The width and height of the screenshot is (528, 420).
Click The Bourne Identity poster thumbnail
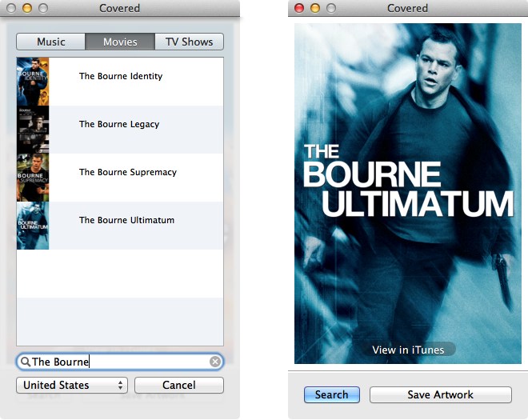[33, 82]
